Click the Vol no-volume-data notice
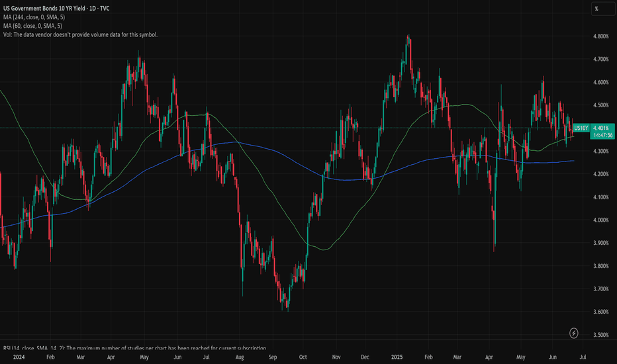617x364 pixels. click(x=80, y=34)
